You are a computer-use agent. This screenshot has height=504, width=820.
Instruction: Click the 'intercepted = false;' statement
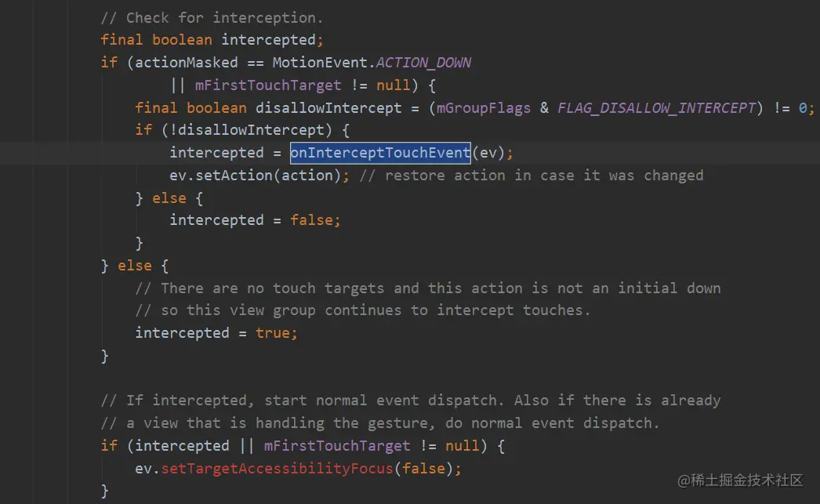click(x=255, y=220)
